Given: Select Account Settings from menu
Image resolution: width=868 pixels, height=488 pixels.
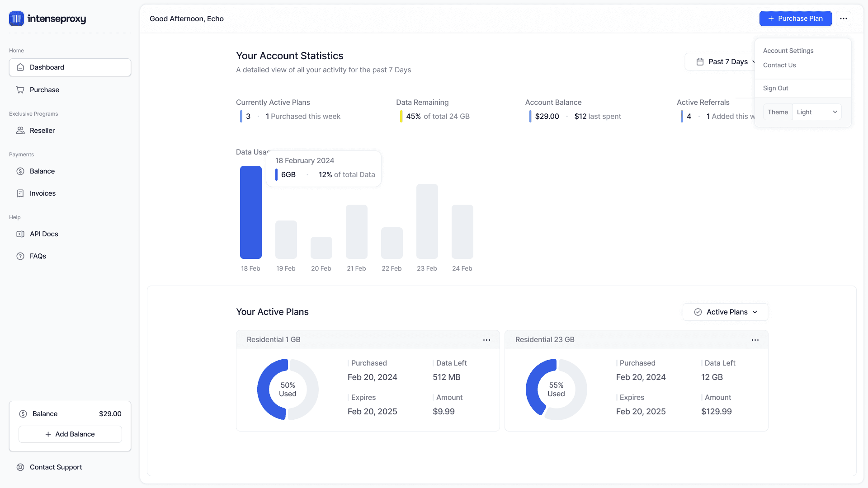Looking at the screenshot, I should [788, 51].
